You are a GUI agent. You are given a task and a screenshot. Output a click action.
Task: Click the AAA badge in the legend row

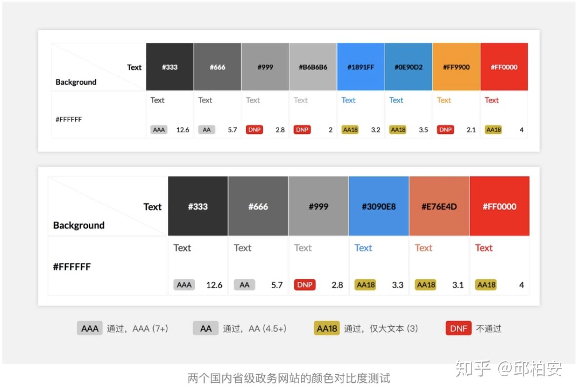tap(90, 329)
